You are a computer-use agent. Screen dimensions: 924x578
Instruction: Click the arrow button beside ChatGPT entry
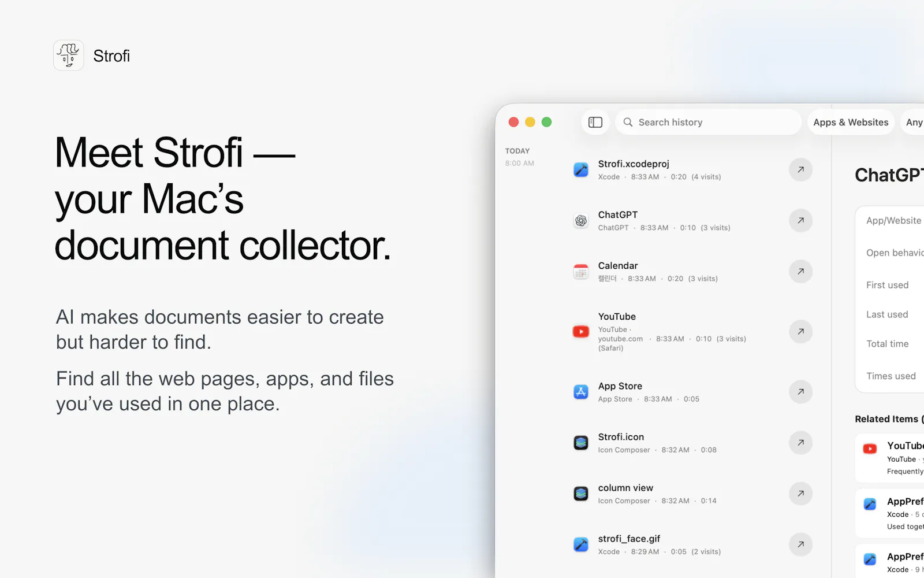point(800,221)
